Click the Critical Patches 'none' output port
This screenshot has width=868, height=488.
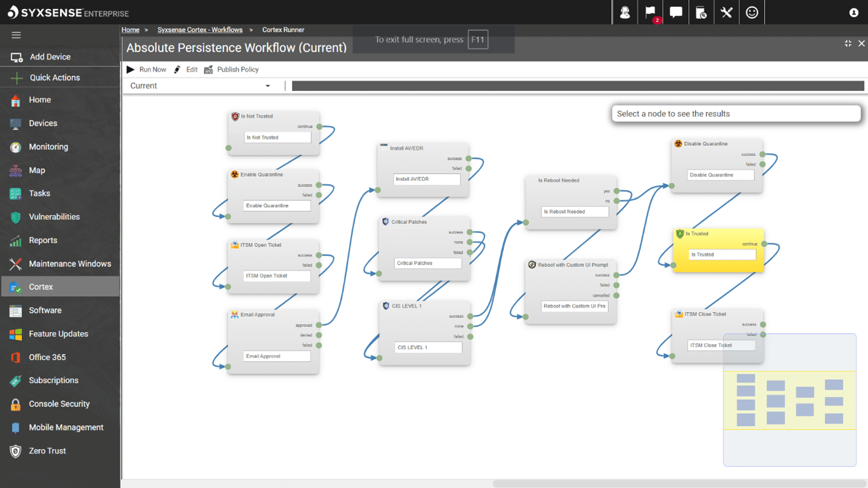tap(469, 243)
